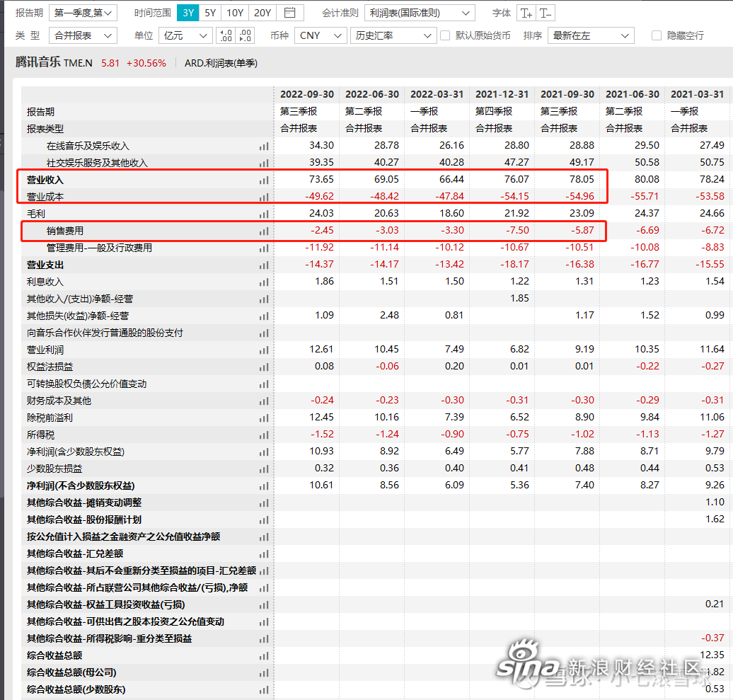
Task: Open chart for 营业成本 row
Action: click(x=264, y=197)
